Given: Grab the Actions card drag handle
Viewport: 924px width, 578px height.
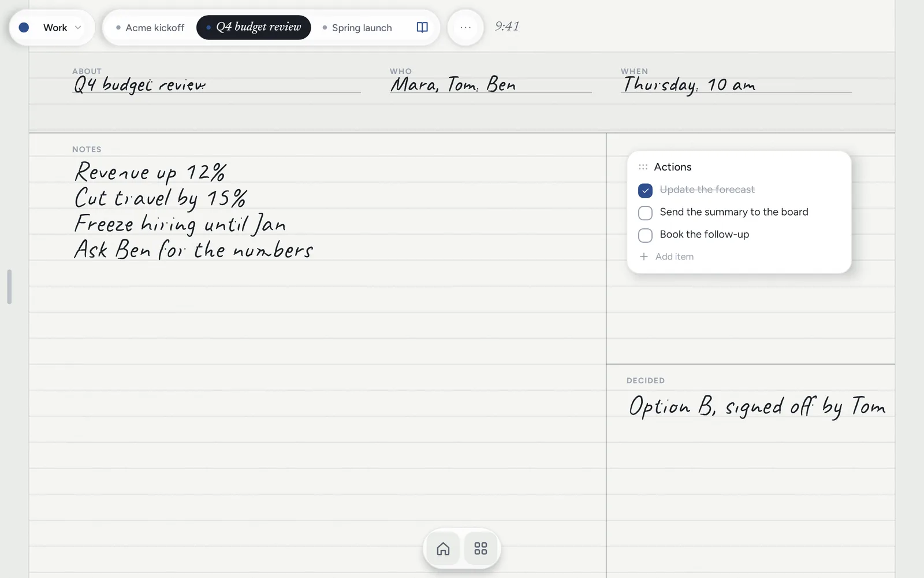Looking at the screenshot, I should 643,167.
